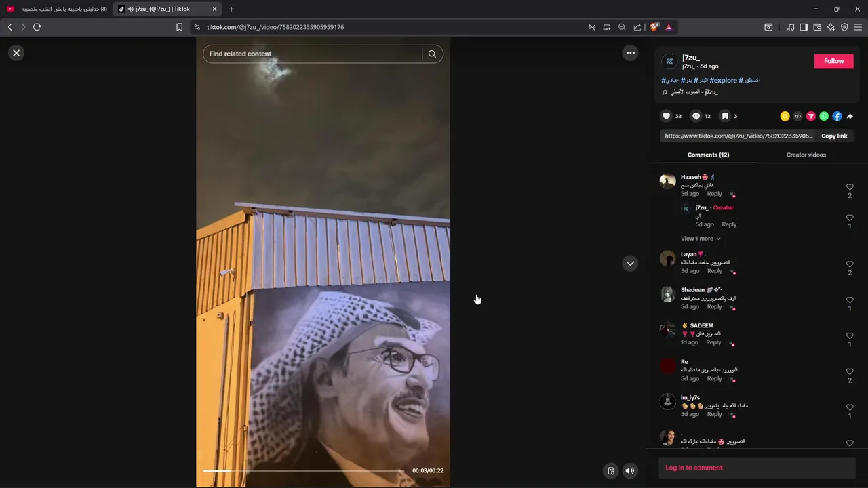
Task: Share to Facebook
Action: pyautogui.click(x=837, y=116)
